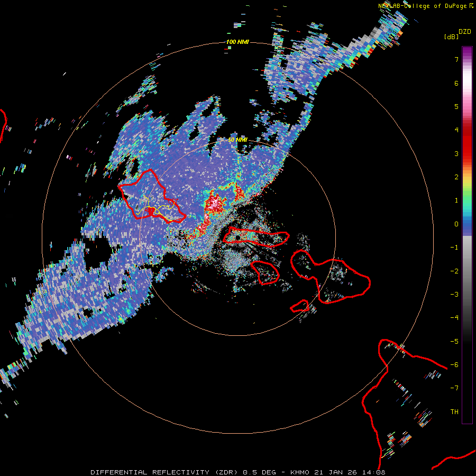Click the 6 value on color scale
The width and height of the screenshot is (476, 476).
pos(456,83)
